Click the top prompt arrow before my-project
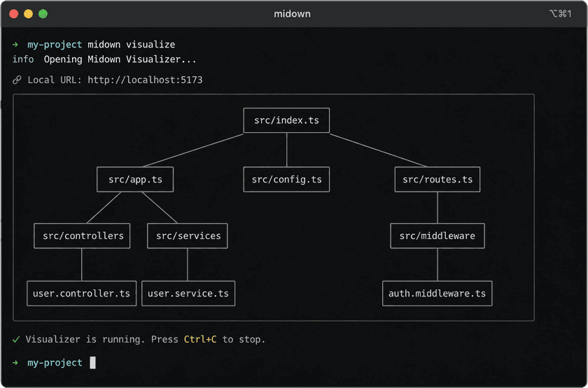Viewport: 588px width, 388px height. 15,45
